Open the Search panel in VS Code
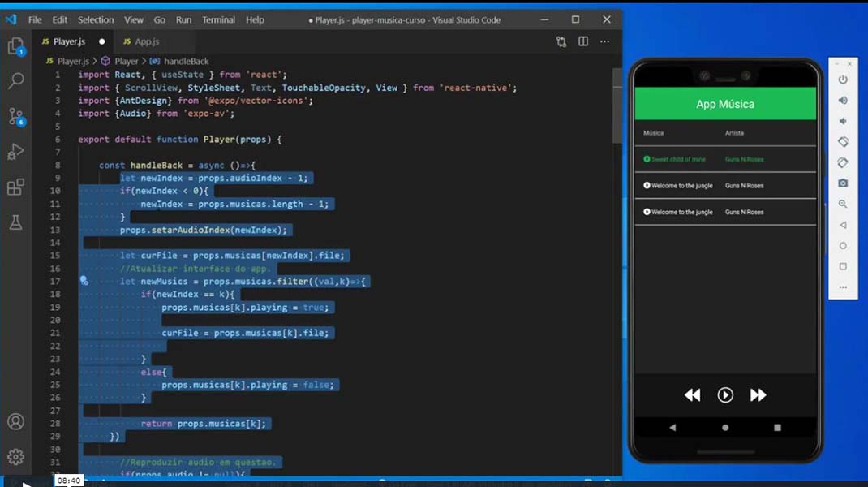868x487 pixels. tap(18, 80)
